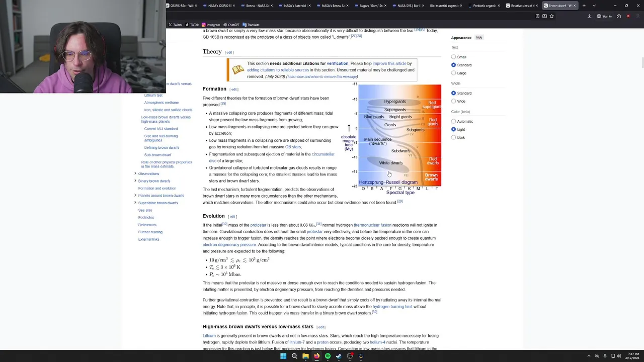Expand Planets around brown dwarfs section
644x362 pixels.
[135, 196]
